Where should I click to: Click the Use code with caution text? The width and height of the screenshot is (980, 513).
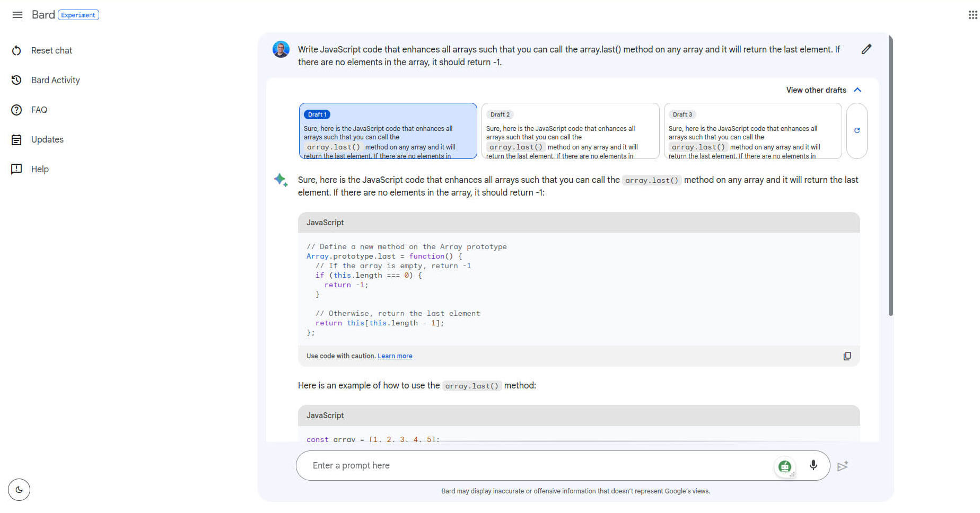click(x=340, y=356)
